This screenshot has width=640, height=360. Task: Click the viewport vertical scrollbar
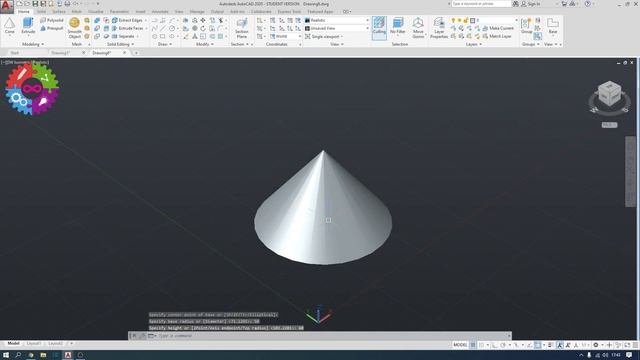tap(630, 171)
